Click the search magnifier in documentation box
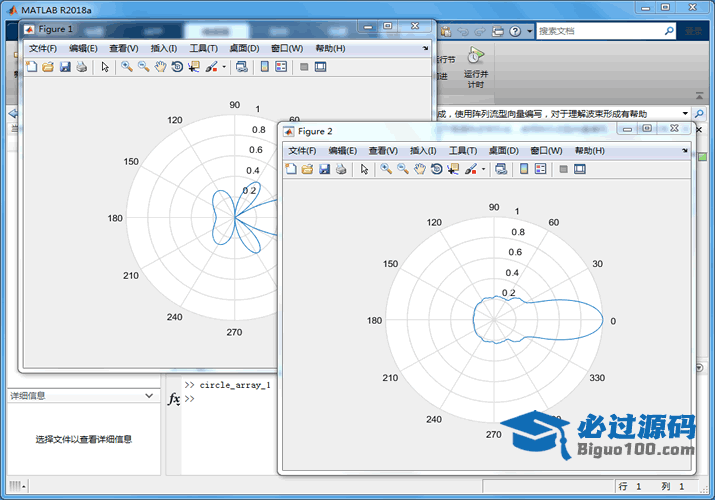The width and height of the screenshot is (715, 500). [669, 31]
